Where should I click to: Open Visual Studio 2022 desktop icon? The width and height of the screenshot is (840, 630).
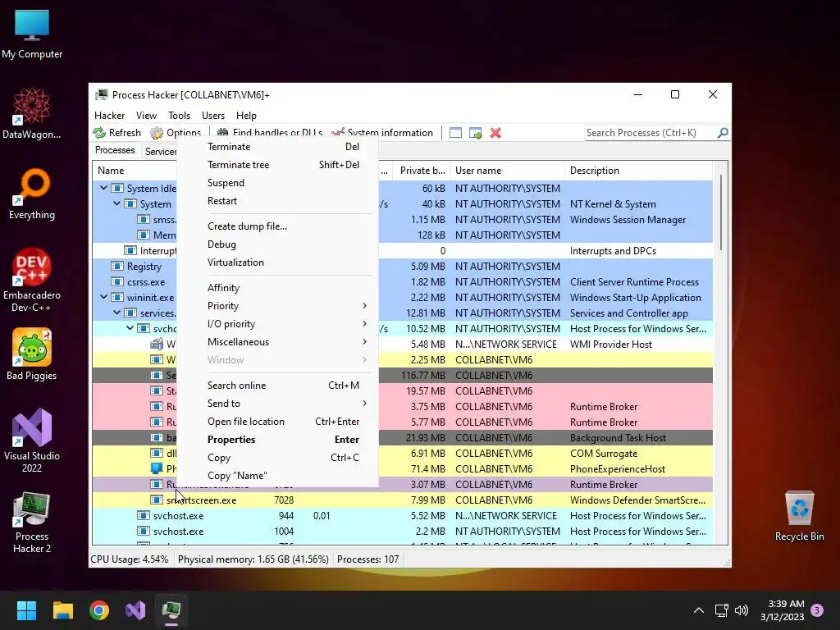click(32, 441)
